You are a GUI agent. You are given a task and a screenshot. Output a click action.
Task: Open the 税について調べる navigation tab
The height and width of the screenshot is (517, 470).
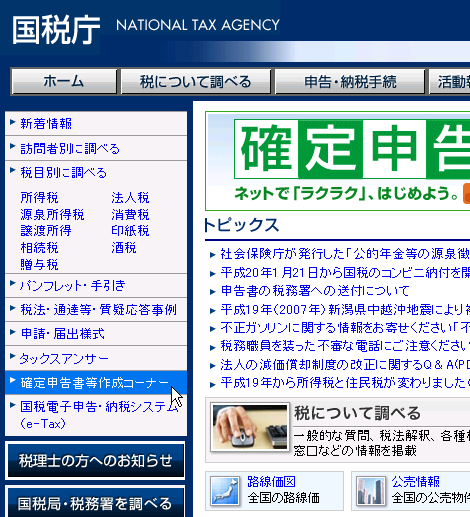tap(196, 82)
